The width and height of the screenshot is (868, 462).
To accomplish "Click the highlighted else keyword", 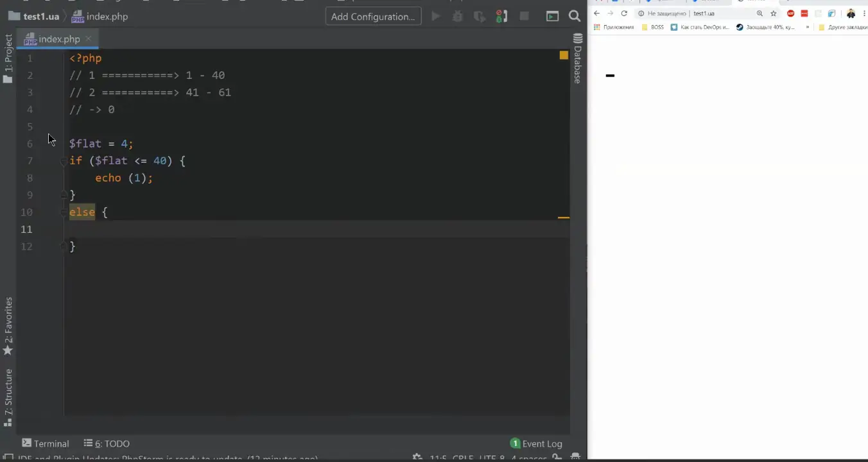I will pos(82,212).
